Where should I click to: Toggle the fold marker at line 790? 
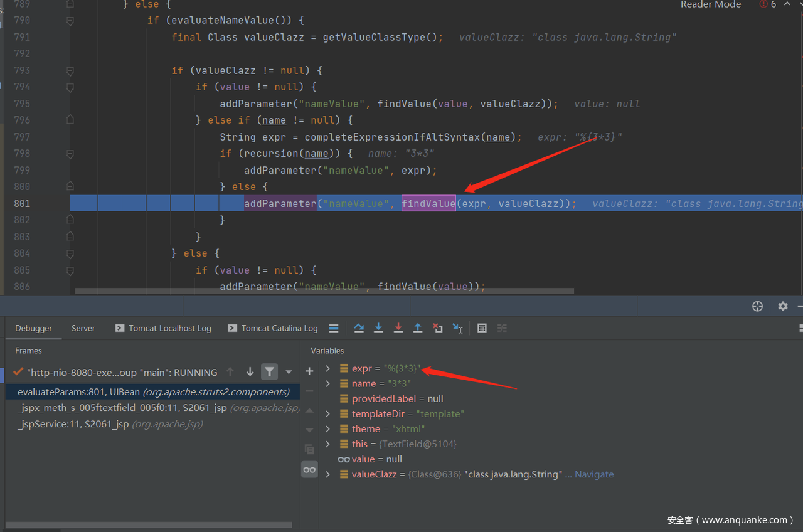pos(70,21)
